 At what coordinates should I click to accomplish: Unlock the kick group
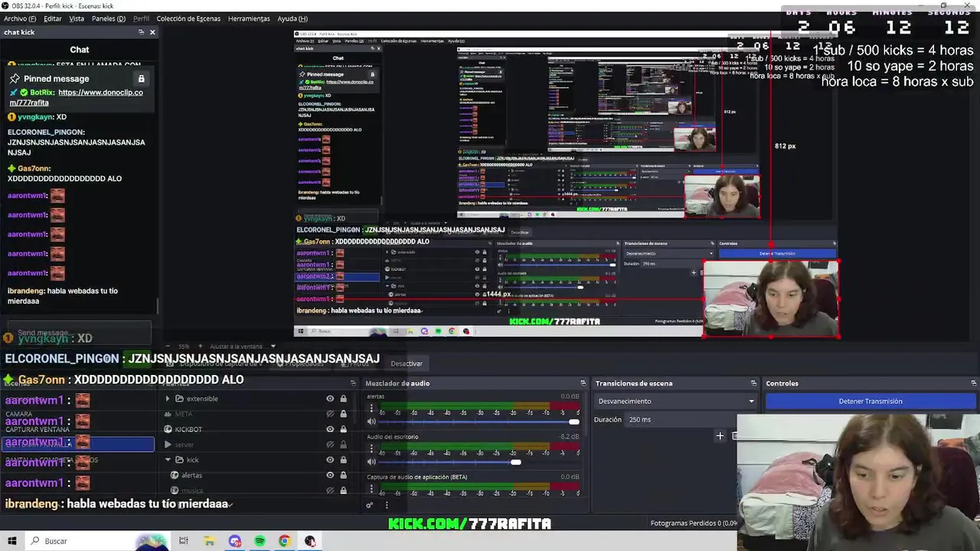coord(343,460)
